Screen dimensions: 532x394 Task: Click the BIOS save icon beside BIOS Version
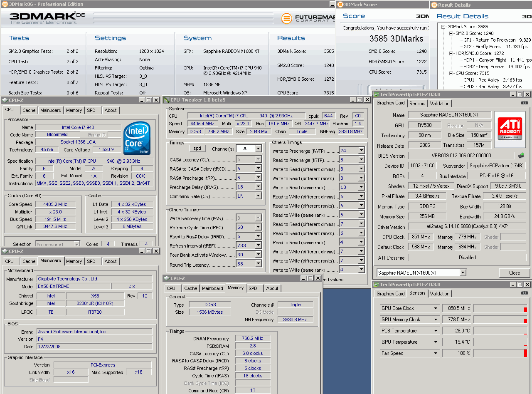tap(521, 156)
